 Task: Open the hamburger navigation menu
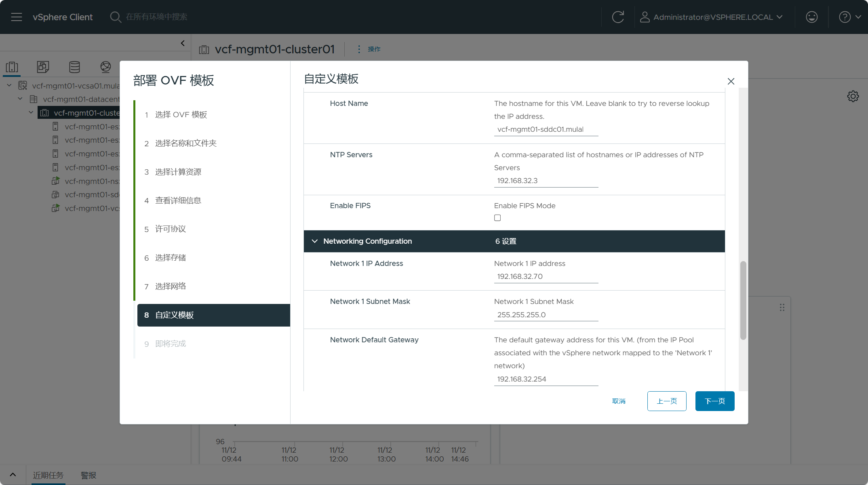pyautogui.click(x=17, y=17)
